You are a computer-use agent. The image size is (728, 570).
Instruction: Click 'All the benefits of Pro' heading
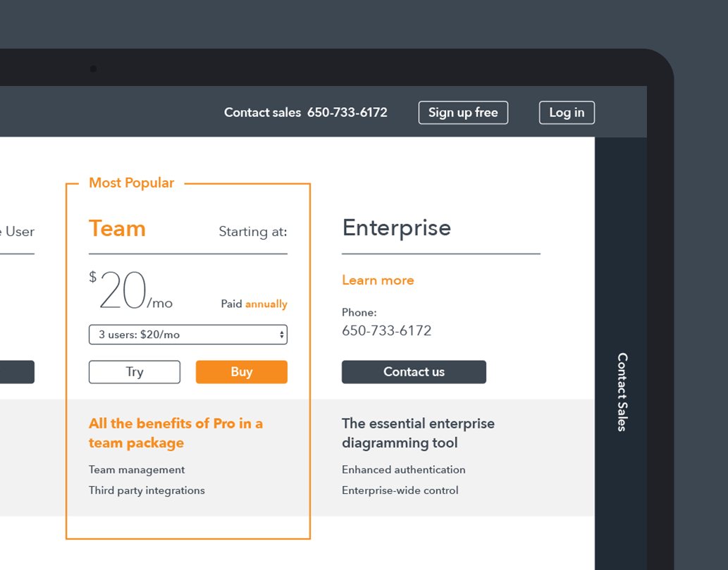tap(175, 433)
